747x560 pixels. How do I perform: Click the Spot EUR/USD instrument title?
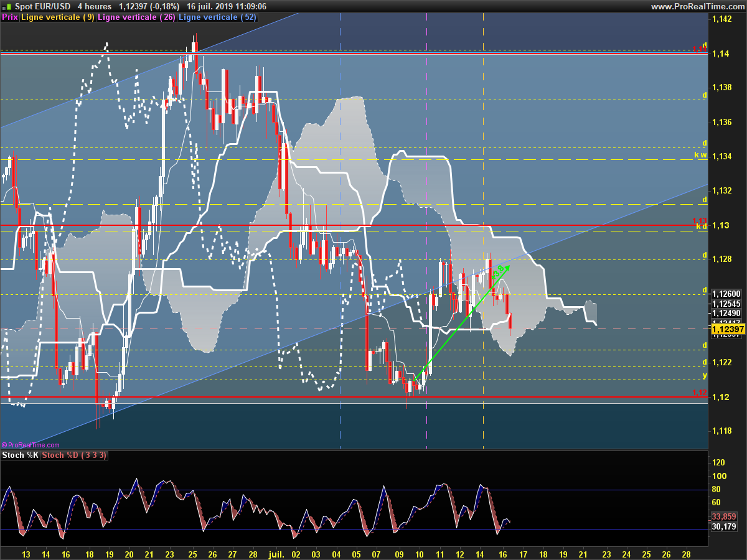coord(42,6)
